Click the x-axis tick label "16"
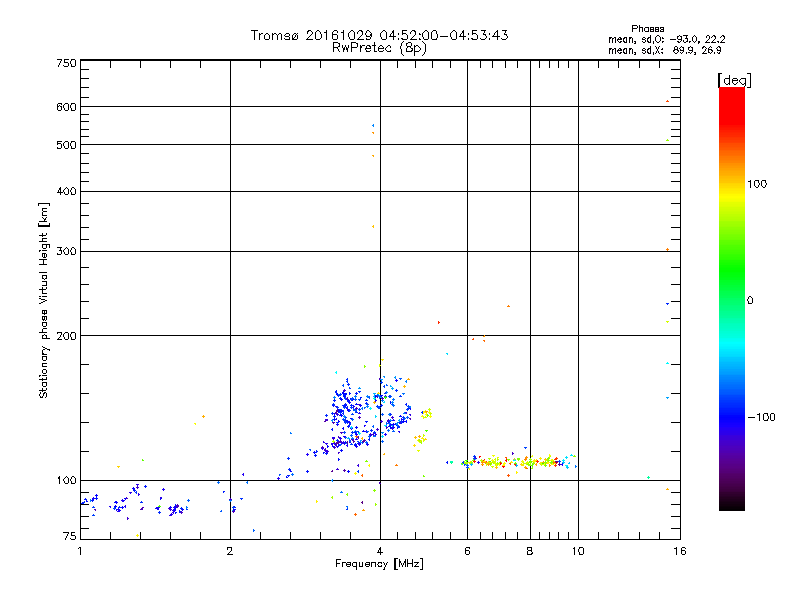Viewport: 800px width, 600px height. click(x=680, y=551)
